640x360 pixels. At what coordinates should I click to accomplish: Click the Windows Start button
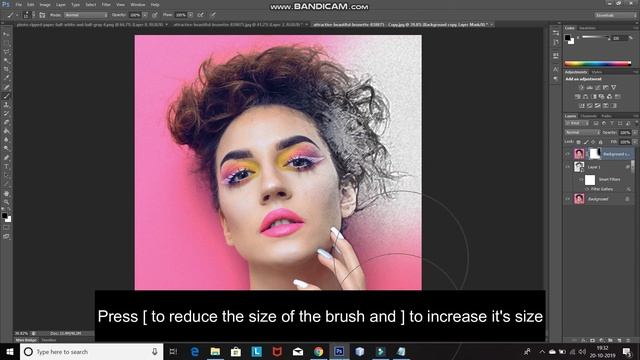click(10, 351)
